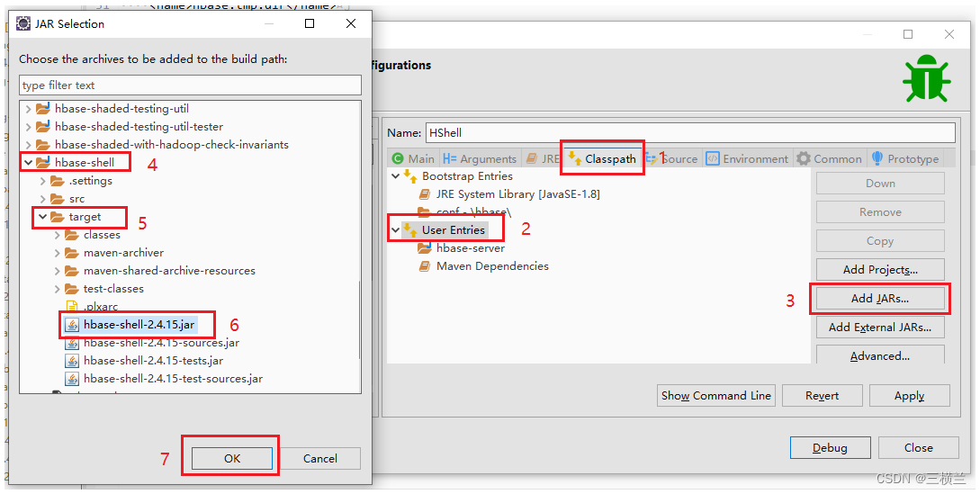
Task: Click the JAR tree vertical scrollbar
Action: tap(359, 319)
